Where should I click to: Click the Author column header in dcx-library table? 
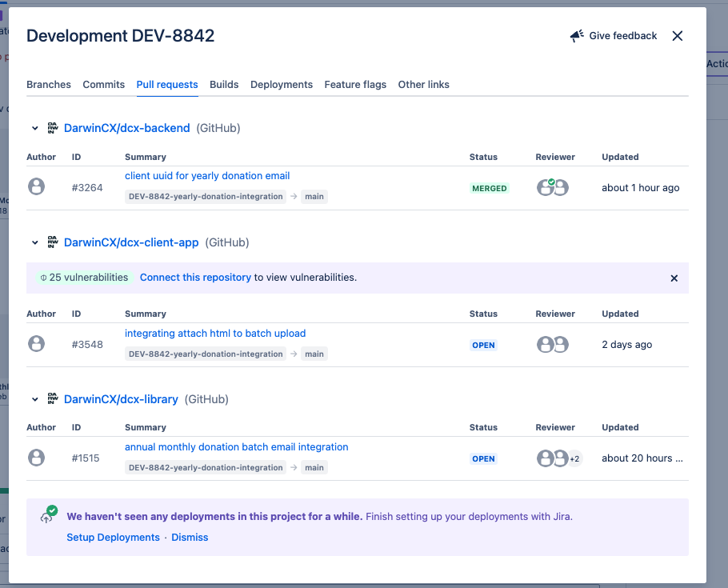(x=41, y=427)
